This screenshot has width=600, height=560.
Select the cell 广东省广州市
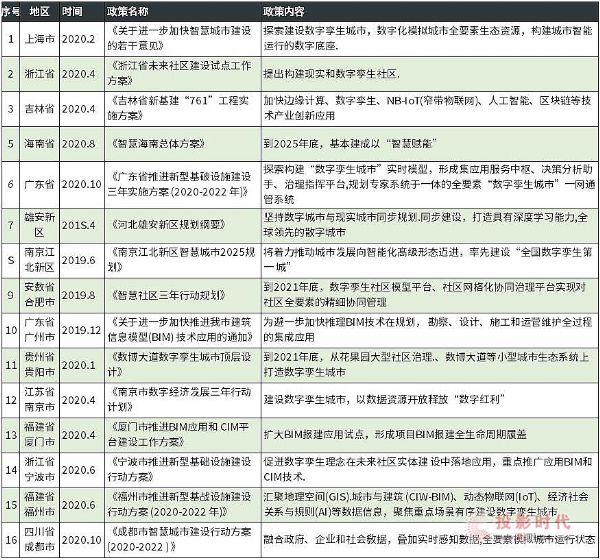[39, 330]
